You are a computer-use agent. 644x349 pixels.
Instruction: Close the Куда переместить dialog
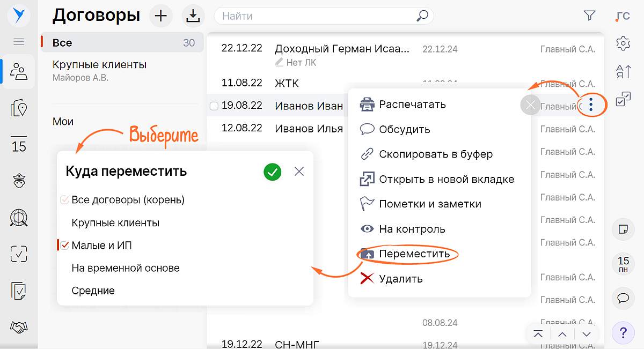299,172
